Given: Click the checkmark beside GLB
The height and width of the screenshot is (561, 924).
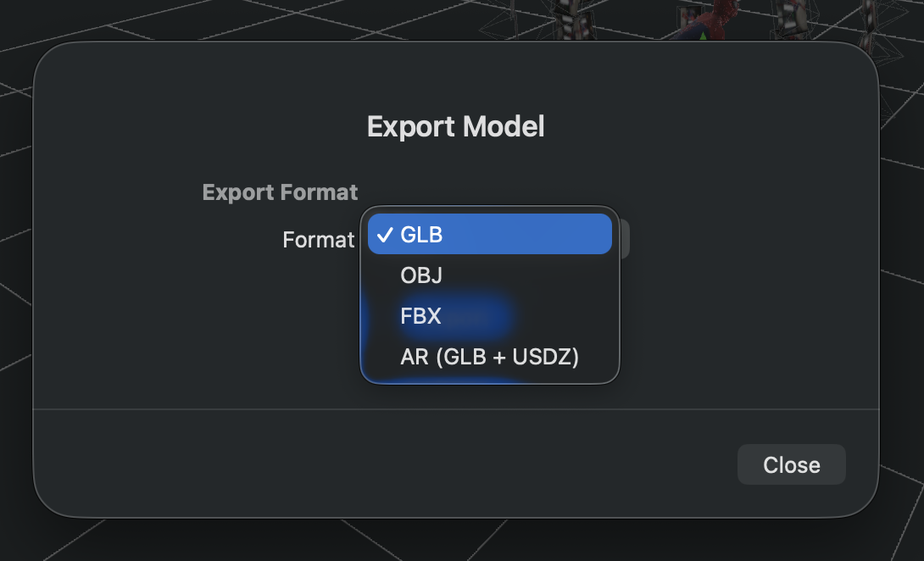Looking at the screenshot, I should click(384, 234).
